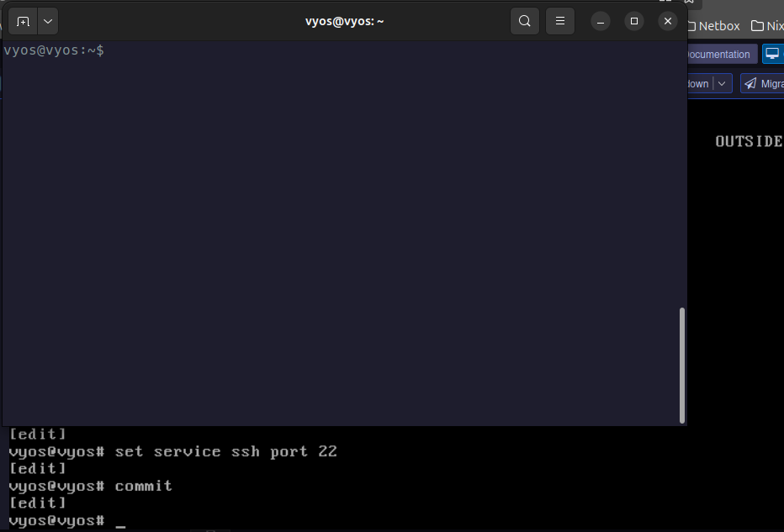
Task: Open the Nix bookmarks folder
Action: [x=767, y=26]
